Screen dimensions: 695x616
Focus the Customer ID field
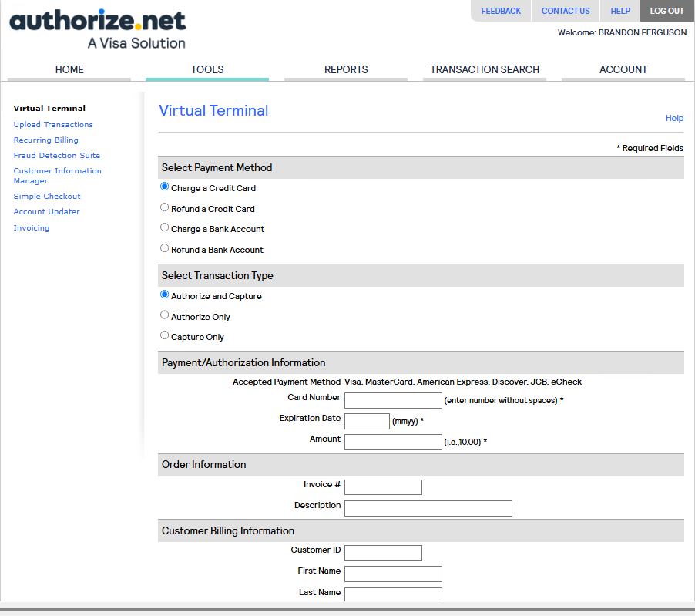(x=383, y=553)
